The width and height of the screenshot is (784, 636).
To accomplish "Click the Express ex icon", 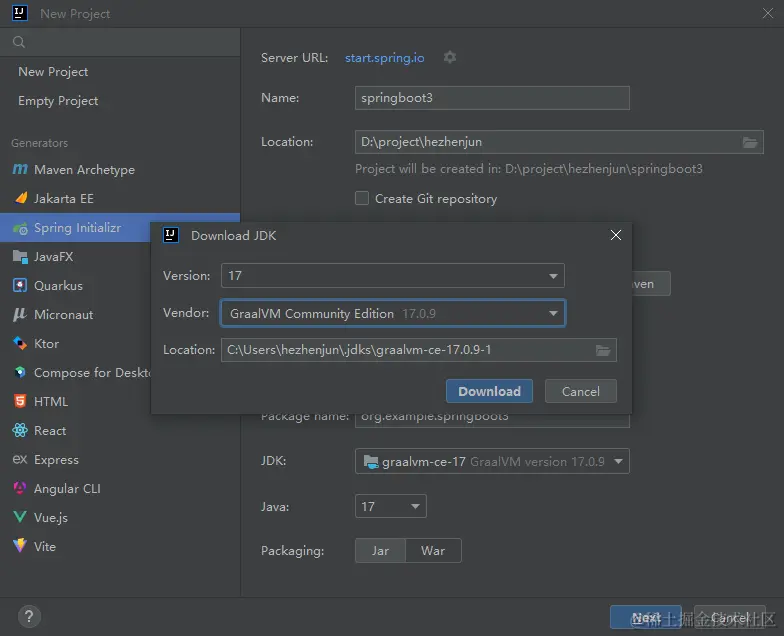I will pyautogui.click(x=20, y=459).
